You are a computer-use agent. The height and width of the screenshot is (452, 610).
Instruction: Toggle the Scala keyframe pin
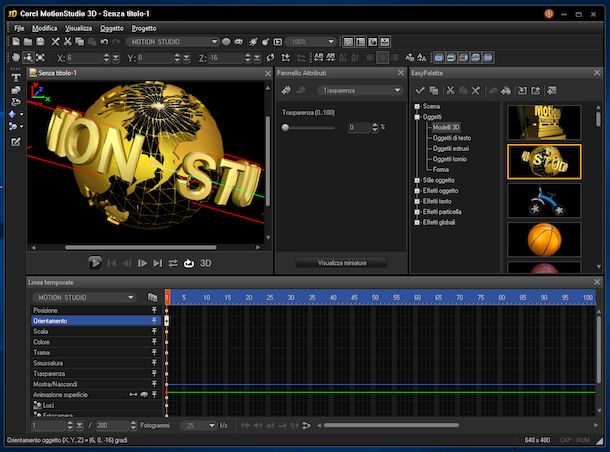pos(154,331)
